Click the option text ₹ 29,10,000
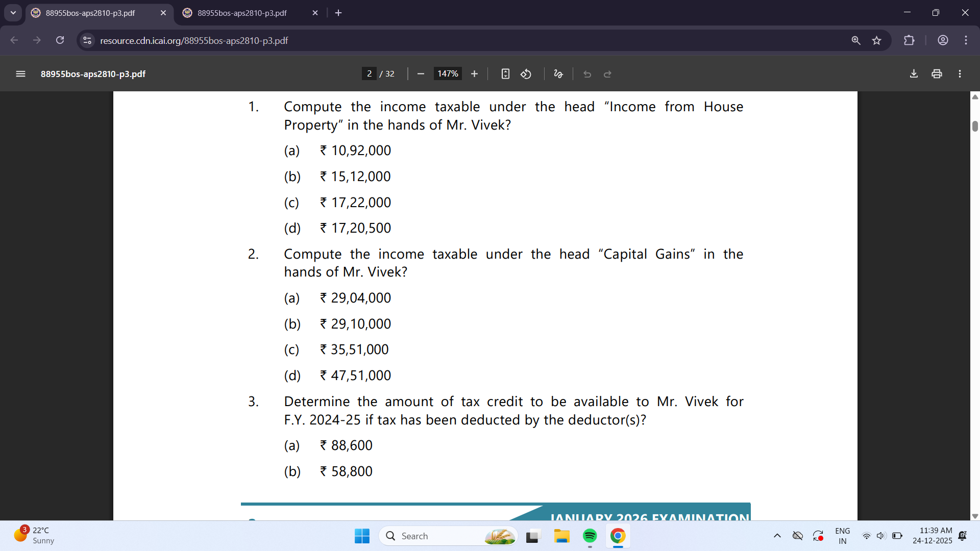This screenshot has height=551, width=980. point(355,324)
